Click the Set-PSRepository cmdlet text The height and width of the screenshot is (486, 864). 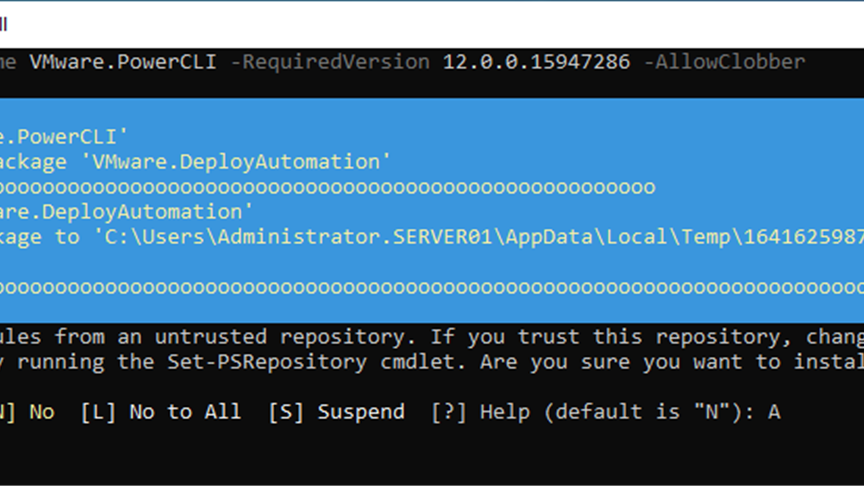click(x=267, y=362)
